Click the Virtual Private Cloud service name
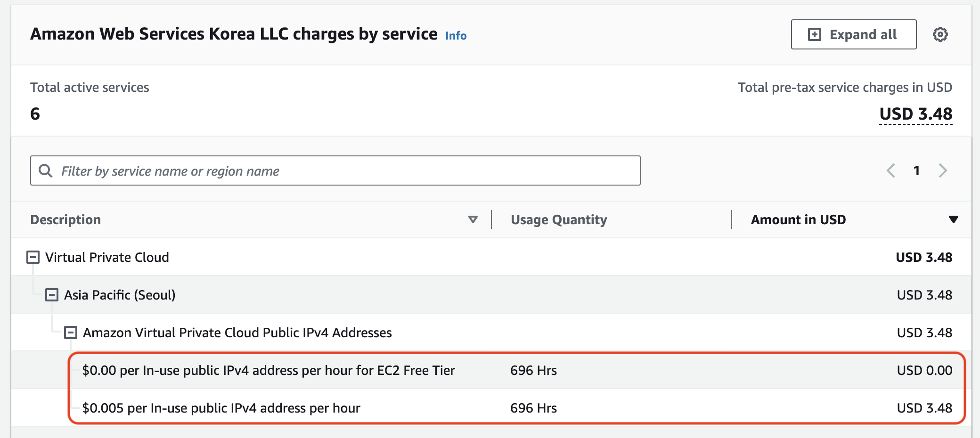 (107, 257)
